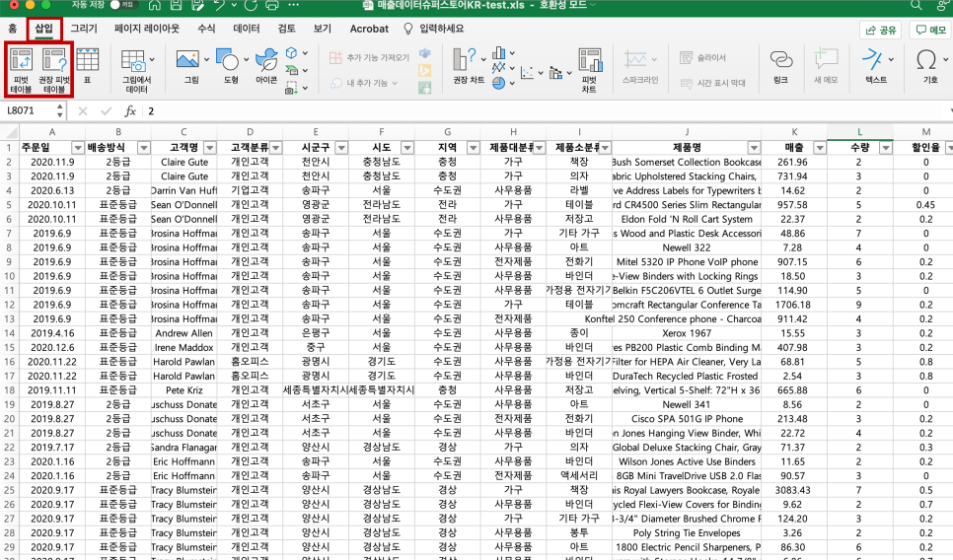953x560 pixels.
Task: Click the pie chart icon
Action: point(499,83)
